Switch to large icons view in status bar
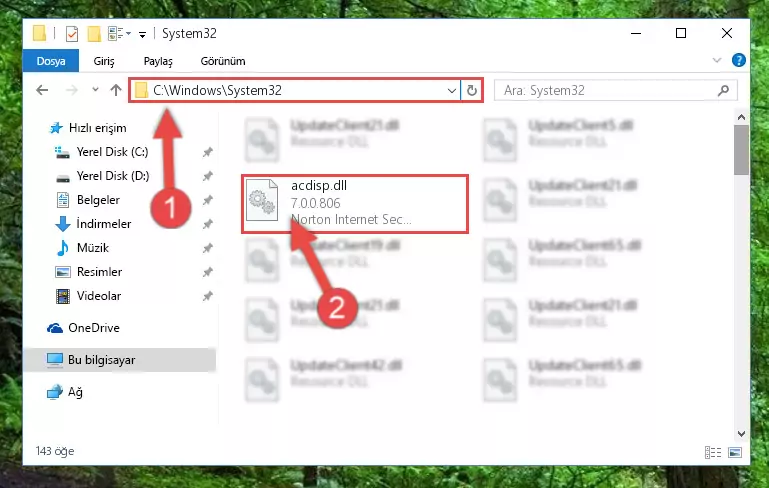Screen dimensions: 769x488 tap(735, 452)
